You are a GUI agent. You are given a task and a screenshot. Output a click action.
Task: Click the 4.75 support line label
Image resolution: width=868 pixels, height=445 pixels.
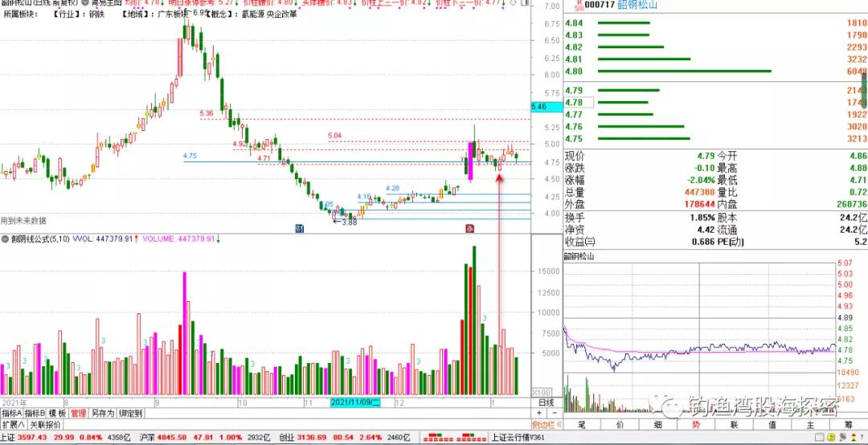pos(190,156)
